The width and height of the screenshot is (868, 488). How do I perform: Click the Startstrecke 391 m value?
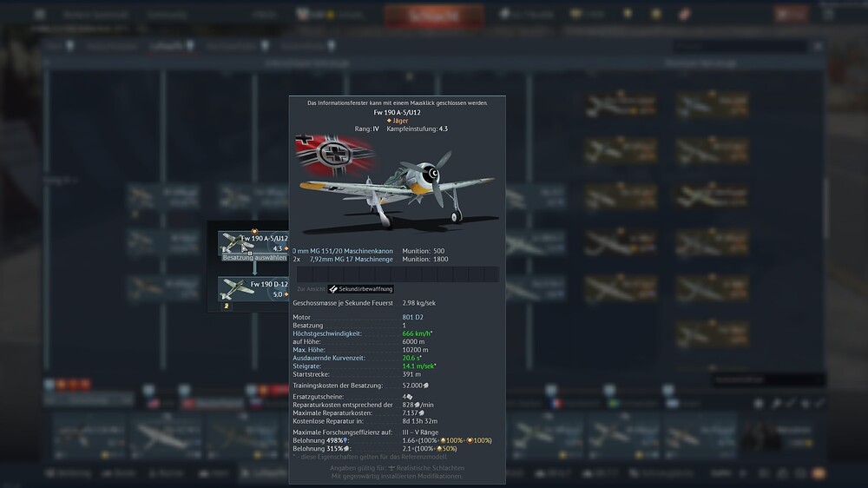pos(411,374)
